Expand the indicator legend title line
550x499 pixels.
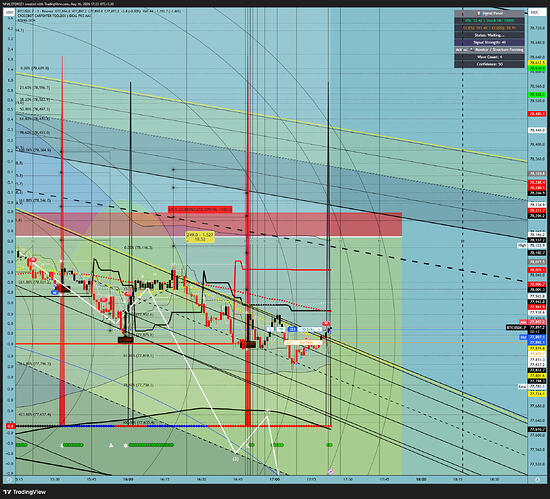[99, 11]
